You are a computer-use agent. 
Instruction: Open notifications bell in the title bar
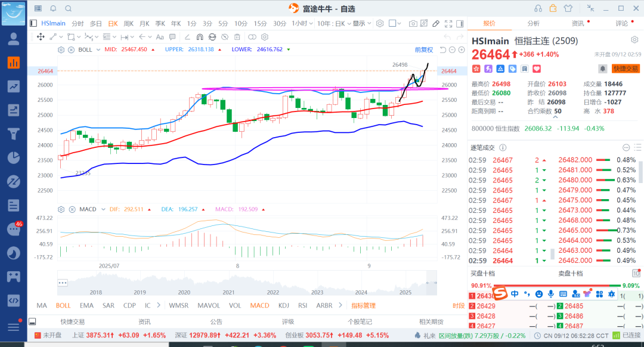click(54, 8)
